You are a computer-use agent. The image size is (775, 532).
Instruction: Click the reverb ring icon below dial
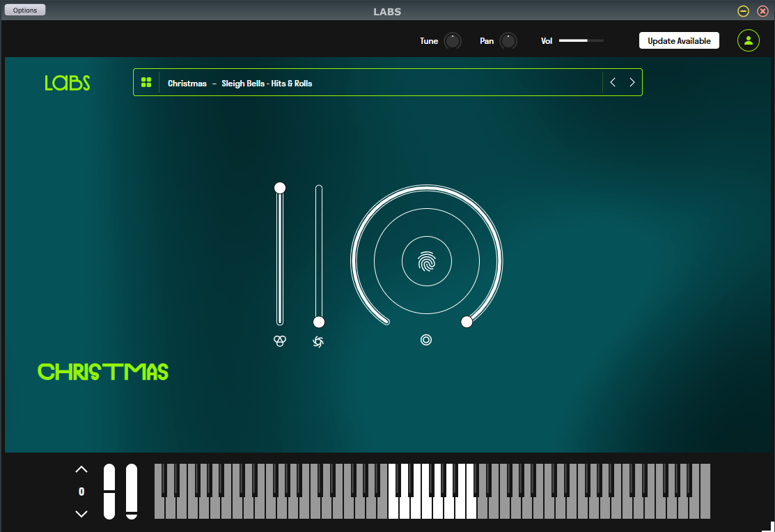point(426,340)
